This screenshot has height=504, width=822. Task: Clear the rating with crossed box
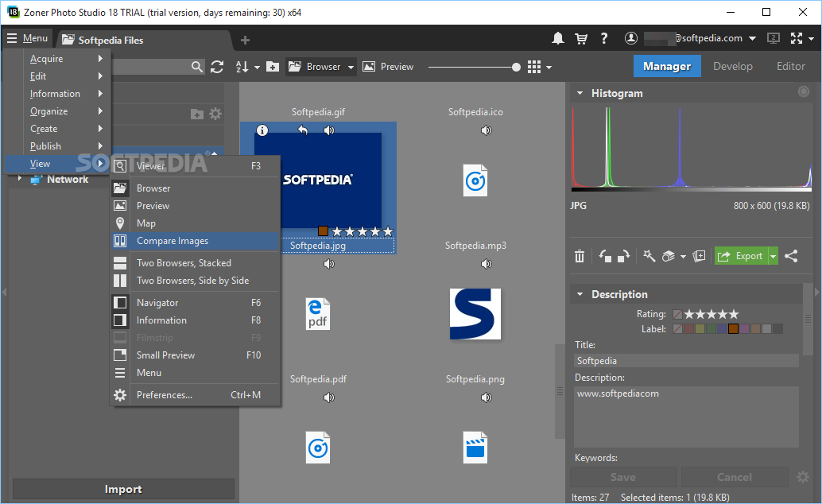[x=677, y=314]
